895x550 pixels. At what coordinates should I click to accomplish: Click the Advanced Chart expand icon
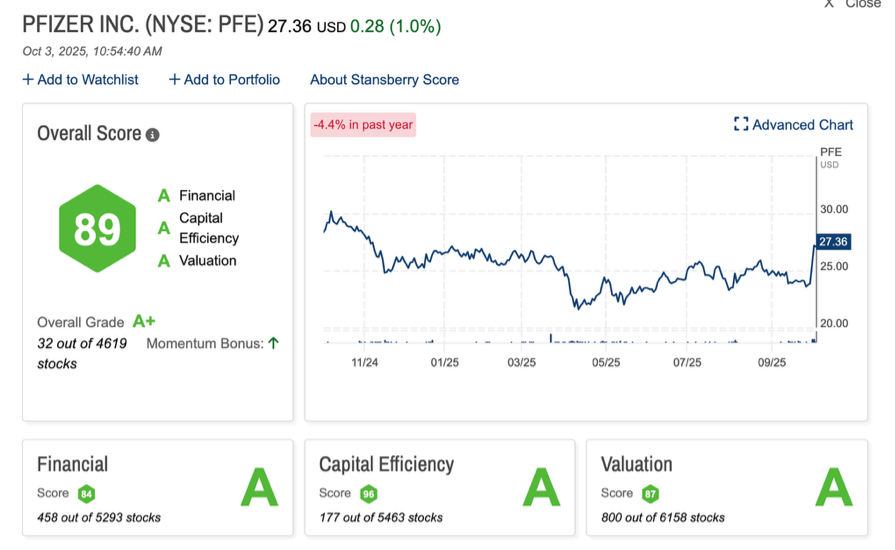tap(741, 125)
